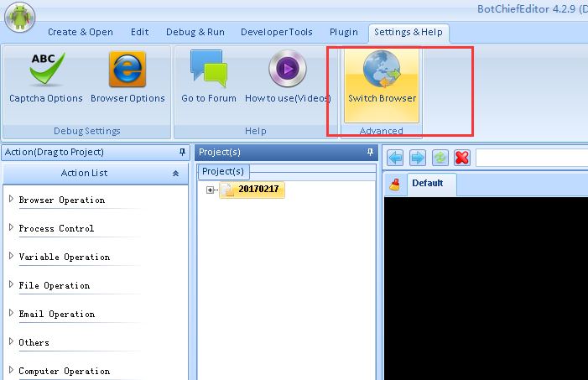Open Browser Options settings

click(x=127, y=78)
